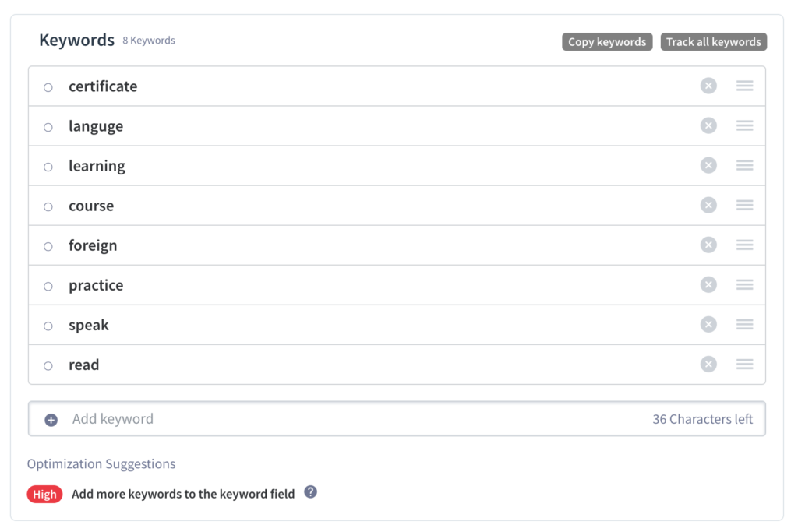The height and width of the screenshot is (532, 798).
Task: Toggle the circle next to 'practice'
Action: [x=48, y=287]
